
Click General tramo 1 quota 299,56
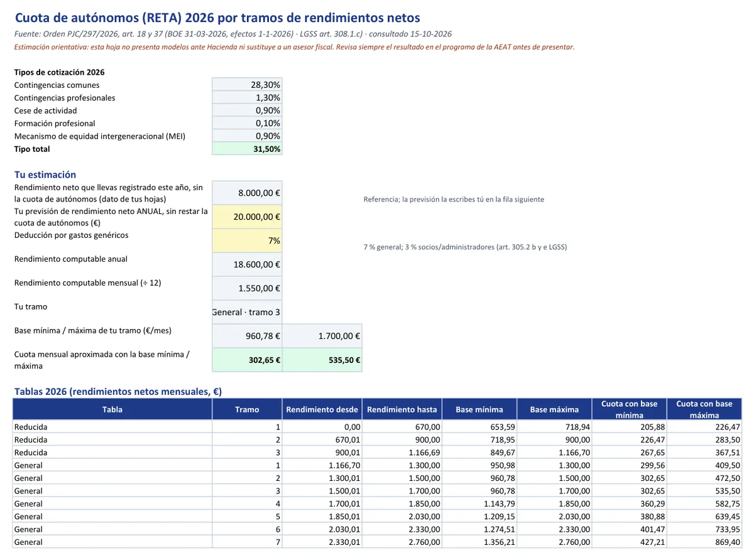coord(629,465)
